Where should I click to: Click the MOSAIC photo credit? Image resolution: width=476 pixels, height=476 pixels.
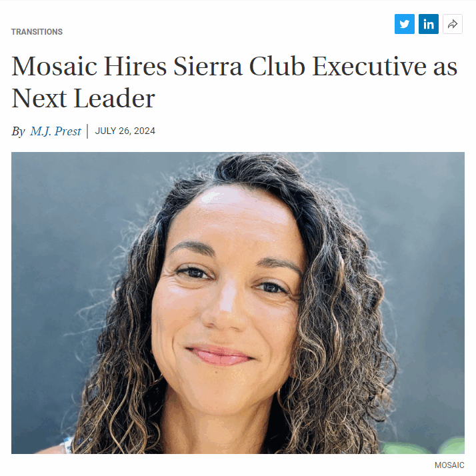click(449, 465)
